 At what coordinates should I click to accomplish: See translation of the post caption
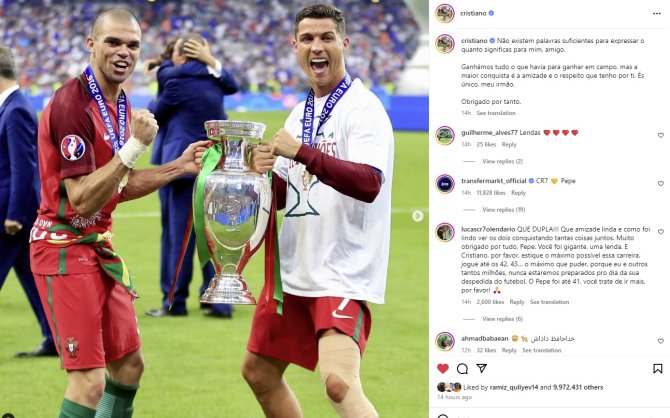tap(496, 113)
